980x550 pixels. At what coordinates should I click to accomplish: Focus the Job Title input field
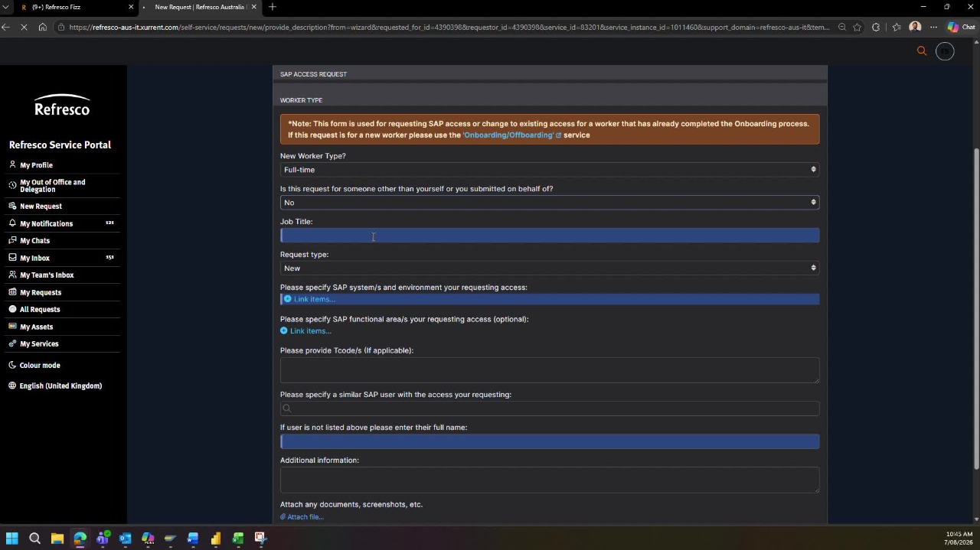(550, 236)
